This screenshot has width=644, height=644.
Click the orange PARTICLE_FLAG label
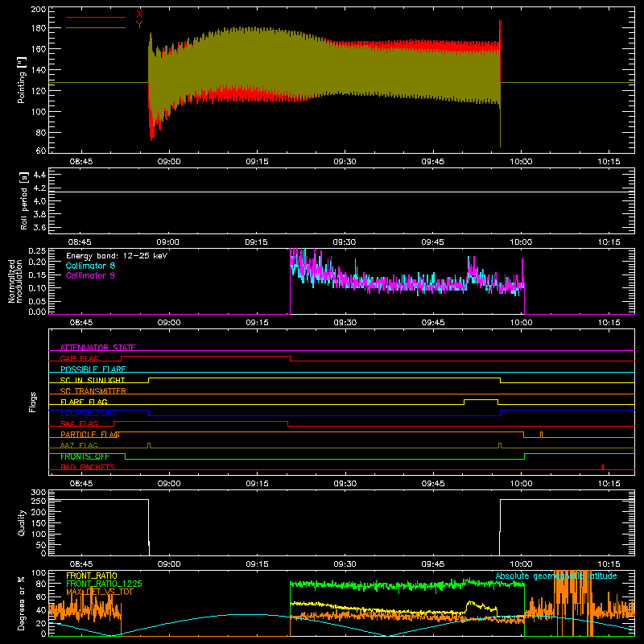click(90, 435)
